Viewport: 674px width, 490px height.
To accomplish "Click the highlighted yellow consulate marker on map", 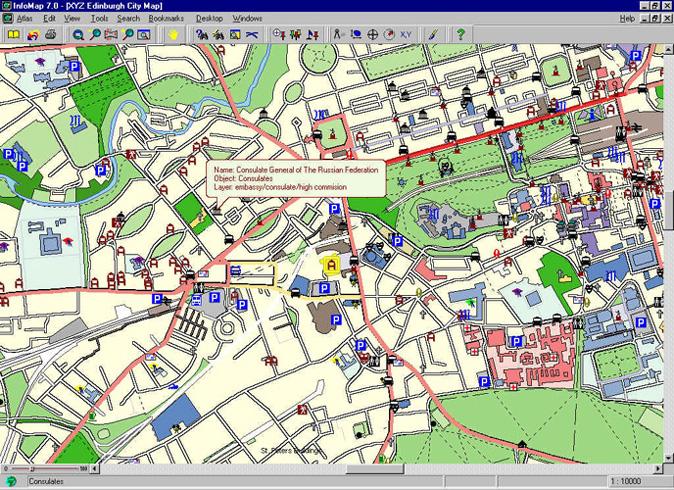I will (329, 265).
